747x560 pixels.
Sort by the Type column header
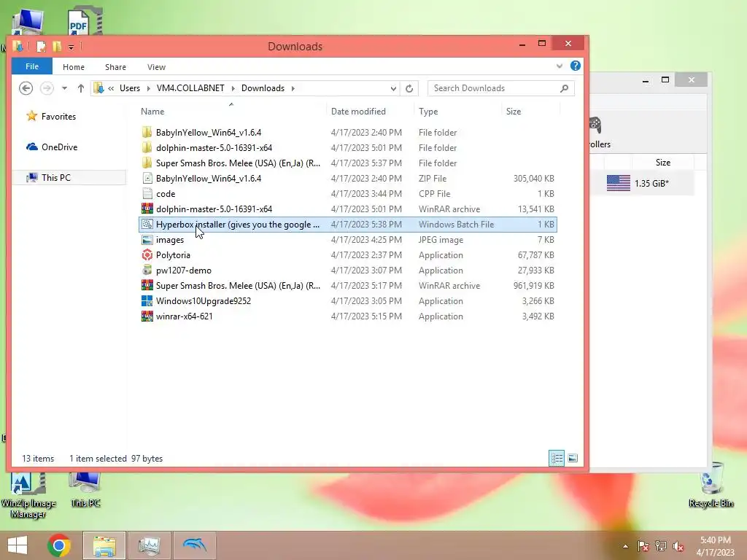[427, 112]
